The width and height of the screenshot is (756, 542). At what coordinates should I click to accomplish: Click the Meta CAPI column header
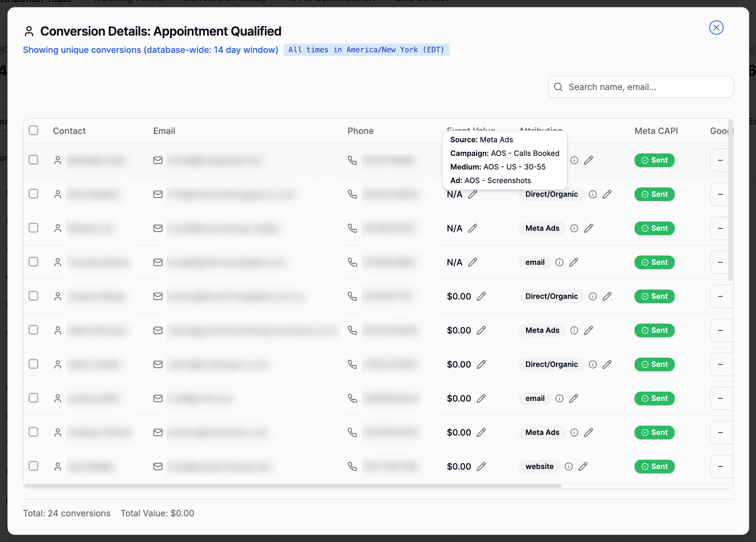point(656,131)
